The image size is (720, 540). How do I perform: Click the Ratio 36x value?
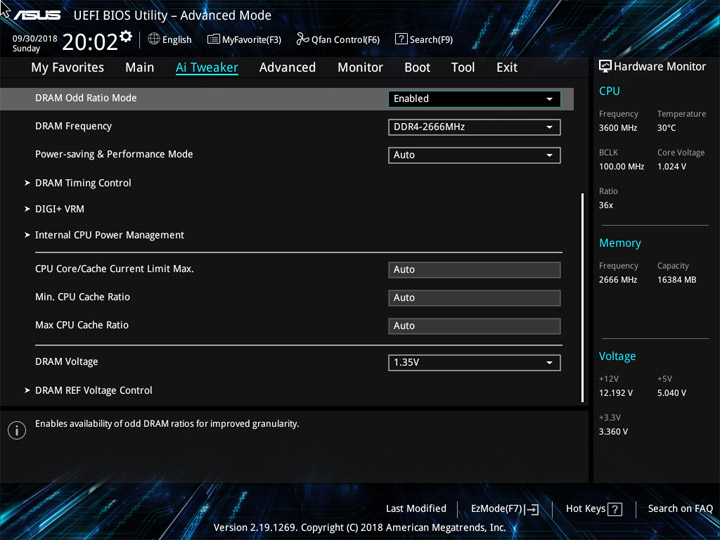pos(606,205)
